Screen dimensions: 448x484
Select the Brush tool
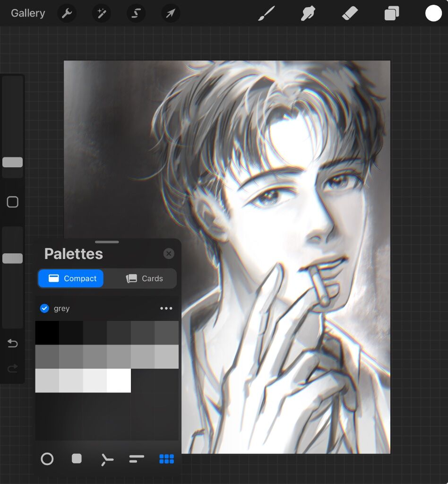pos(266,13)
